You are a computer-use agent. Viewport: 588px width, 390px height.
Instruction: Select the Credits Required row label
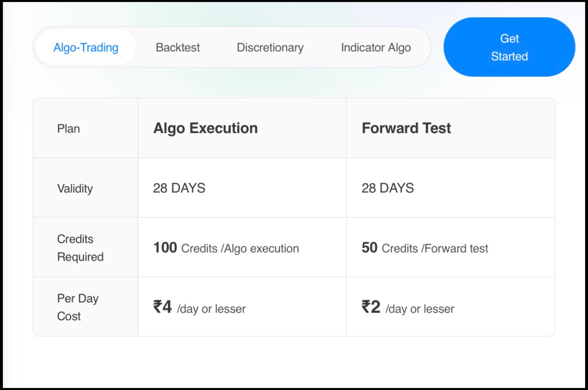point(80,248)
